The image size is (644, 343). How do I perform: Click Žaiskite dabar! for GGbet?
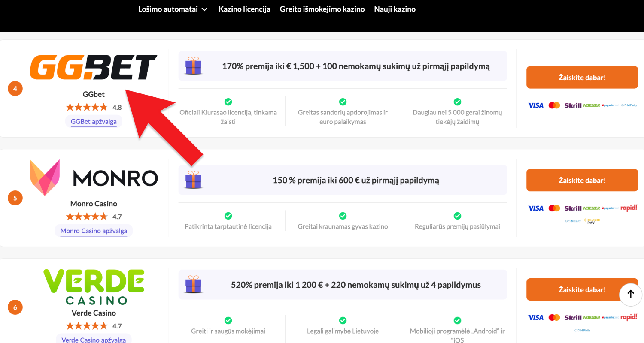point(582,78)
